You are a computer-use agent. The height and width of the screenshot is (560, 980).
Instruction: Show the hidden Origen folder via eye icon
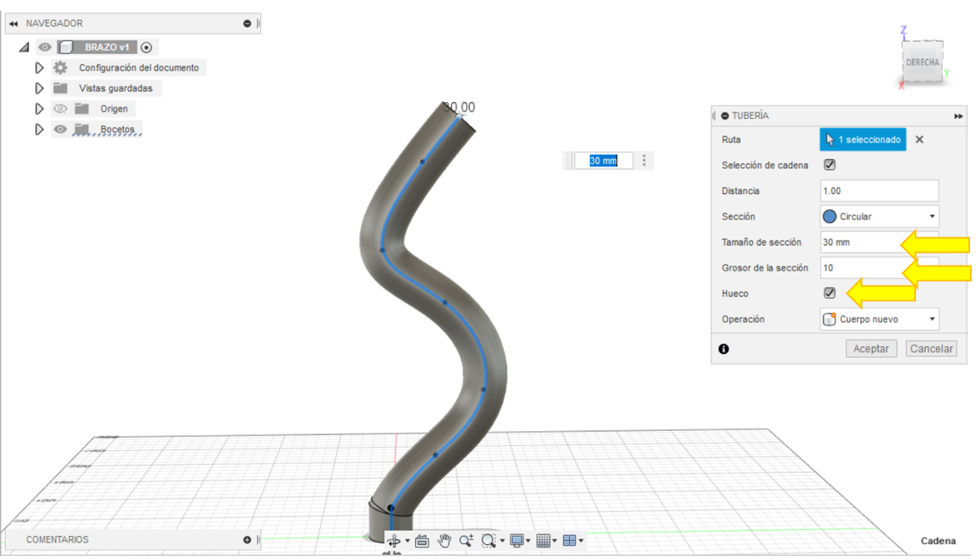(x=60, y=109)
